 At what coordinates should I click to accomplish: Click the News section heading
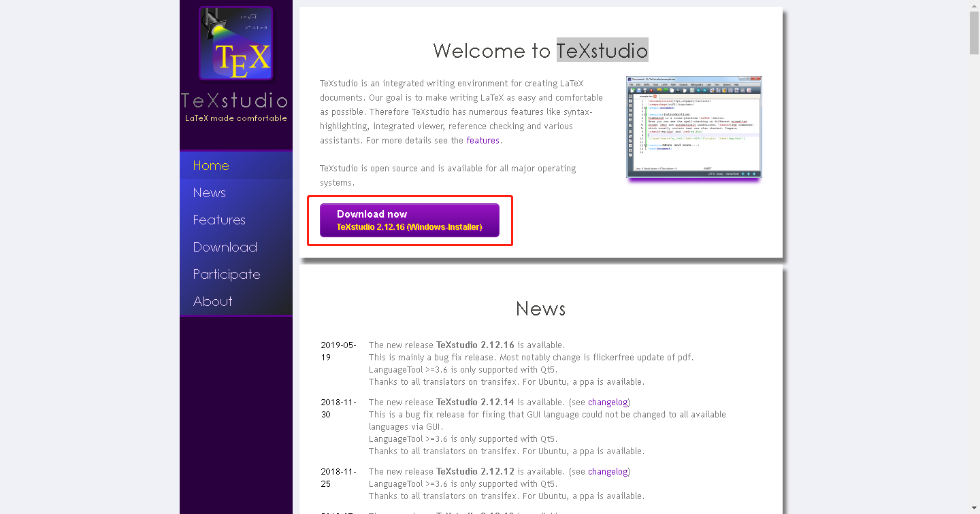(x=541, y=309)
